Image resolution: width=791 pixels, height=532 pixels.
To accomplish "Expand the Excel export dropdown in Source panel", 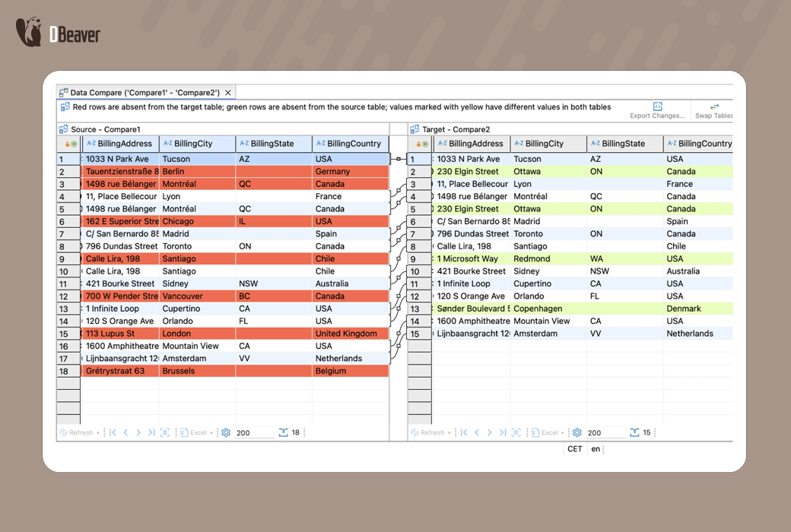I will click(x=212, y=432).
